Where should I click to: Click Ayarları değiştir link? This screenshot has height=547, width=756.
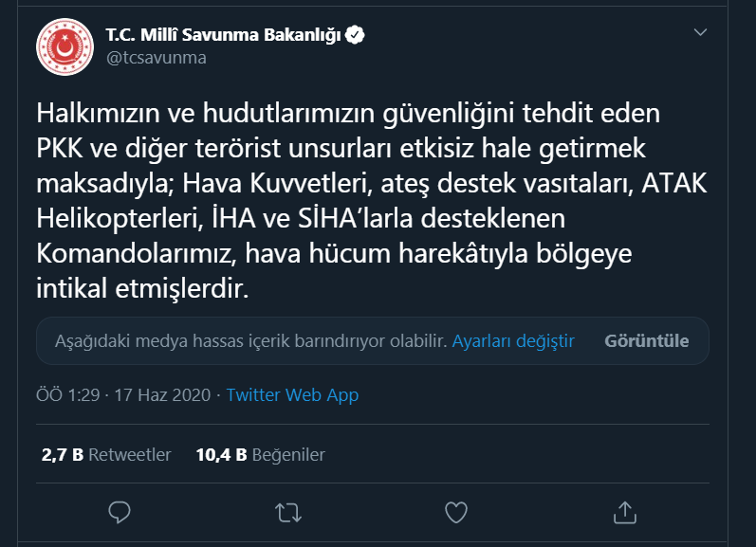pos(513,340)
